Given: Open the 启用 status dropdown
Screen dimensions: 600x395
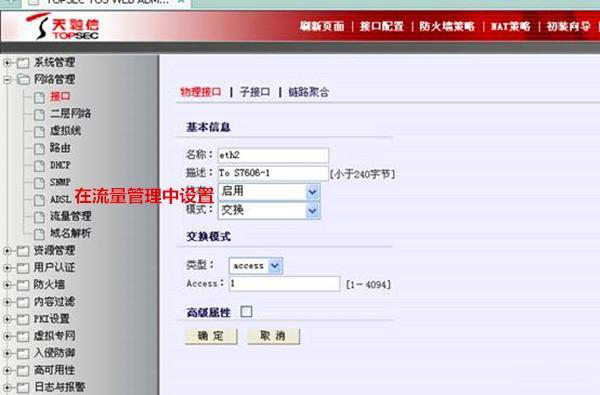Looking at the screenshot, I should (269, 191).
